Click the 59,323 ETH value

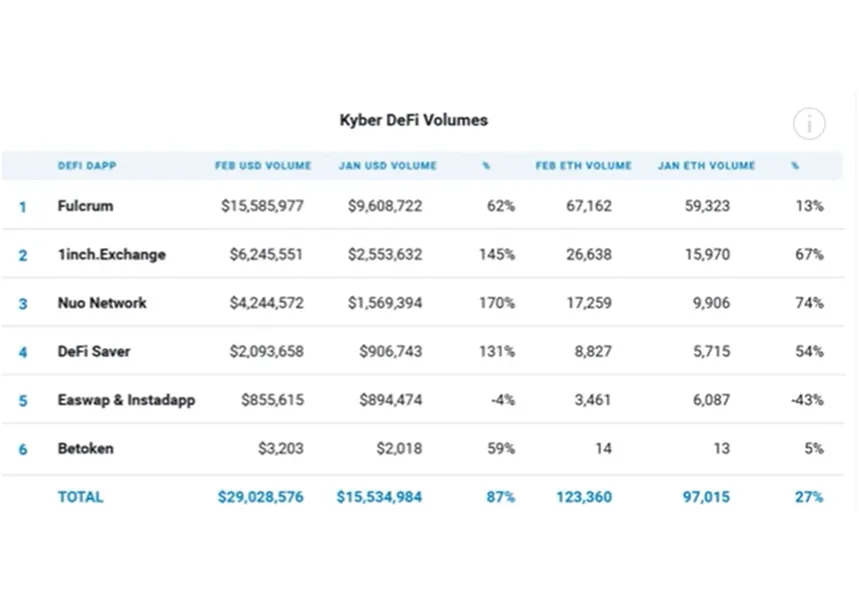click(707, 206)
